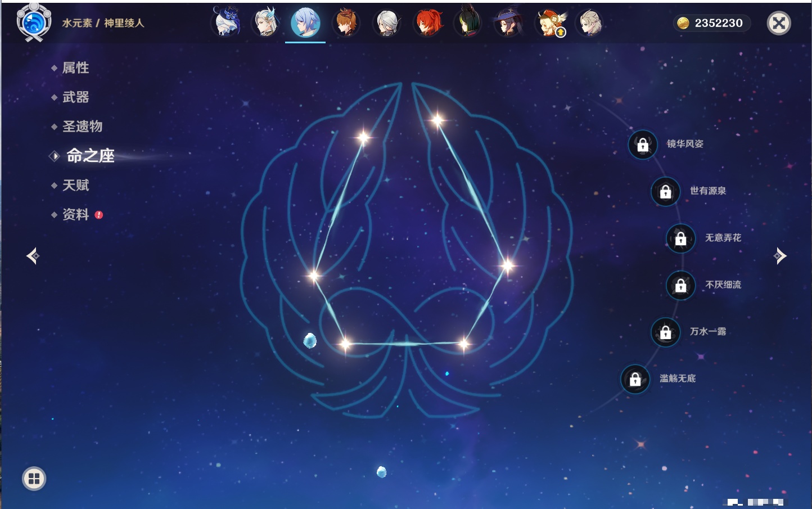
Task: Select Furina's portrait with the blue top hat
Action: [226, 22]
